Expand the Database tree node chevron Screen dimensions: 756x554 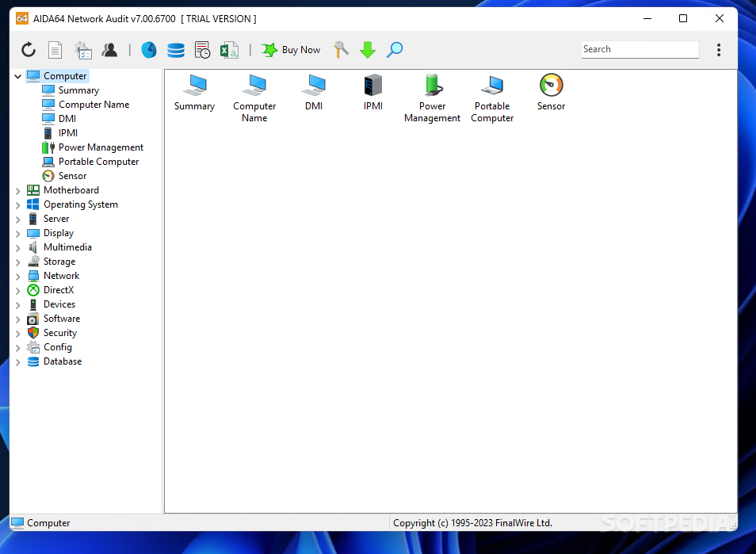[x=18, y=362]
